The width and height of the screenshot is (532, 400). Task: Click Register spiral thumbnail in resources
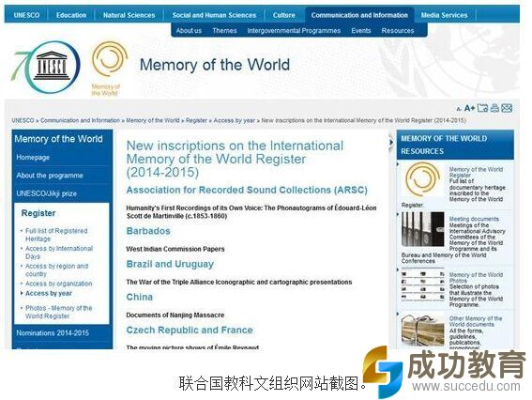tap(423, 179)
